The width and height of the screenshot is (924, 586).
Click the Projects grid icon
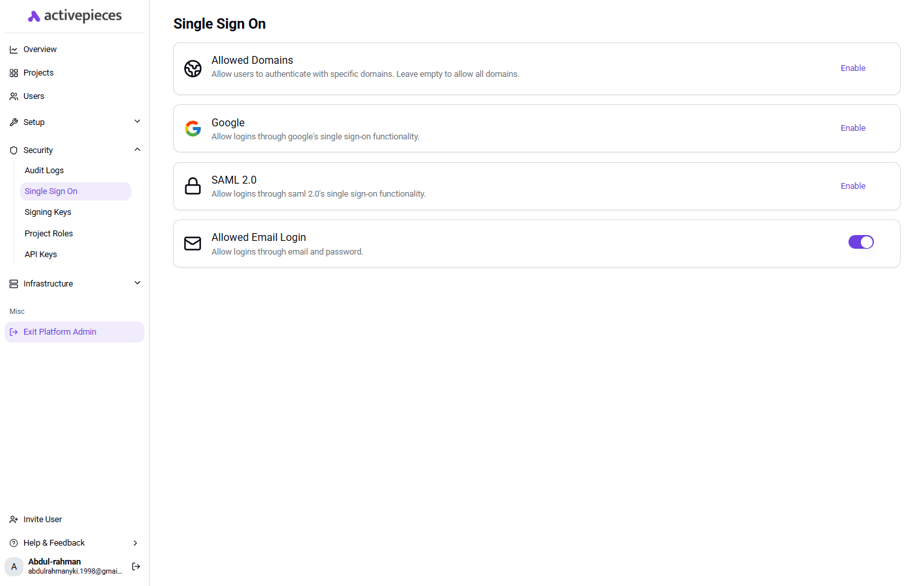coord(13,72)
